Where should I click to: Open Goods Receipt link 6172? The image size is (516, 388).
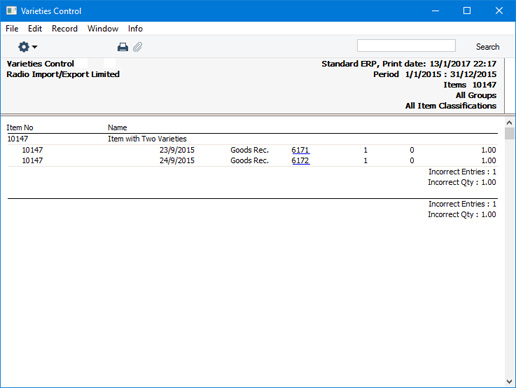tap(300, 160)
